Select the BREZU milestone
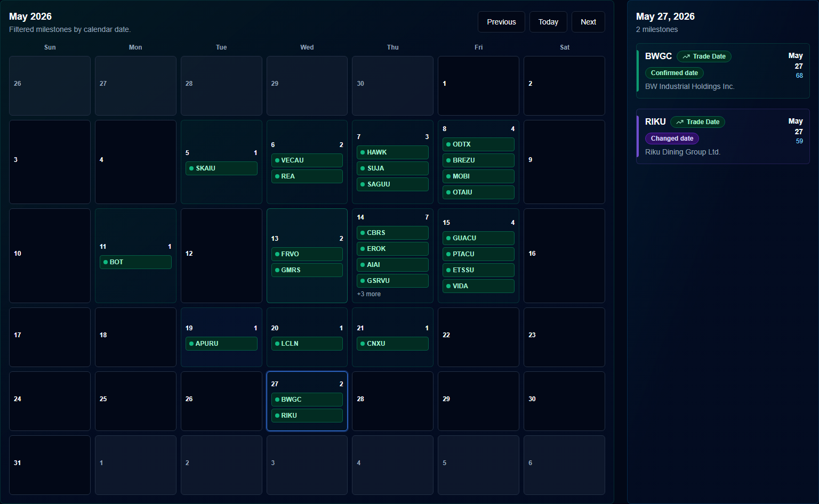 point(478,160)
